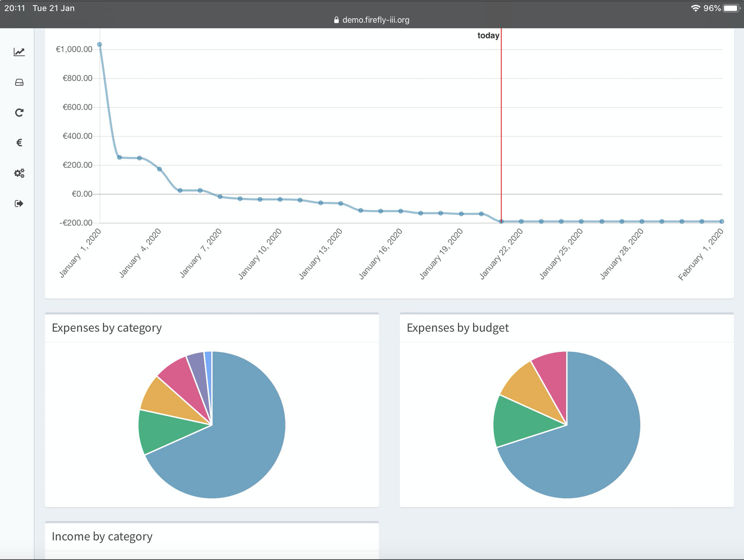Tap the padlock icon in address bar
744x560 pixels.
pos(336,20)
